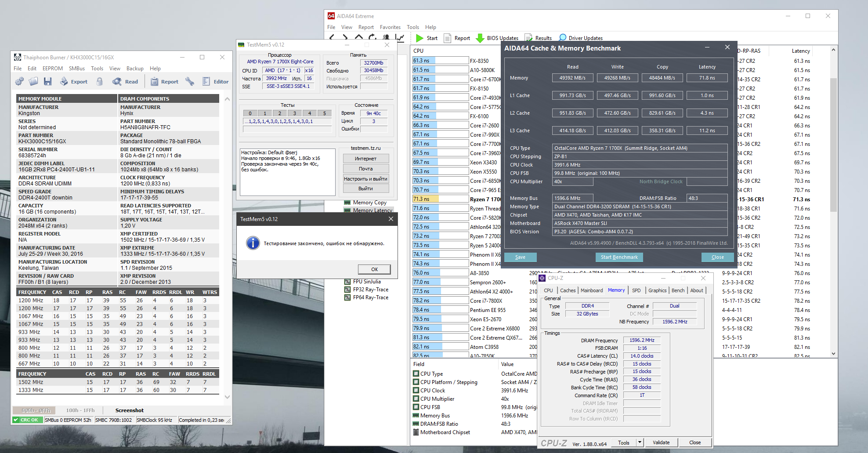Screen dimensions: 868x453
Task: Click Save in the AIDA64 benchmark window
Action: pyautogui.click(x=520, y=257)
